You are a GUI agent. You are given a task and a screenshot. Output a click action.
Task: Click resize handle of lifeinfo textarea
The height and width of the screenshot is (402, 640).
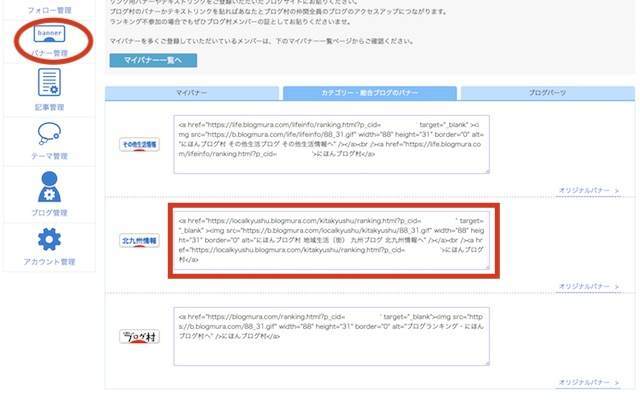487,171
